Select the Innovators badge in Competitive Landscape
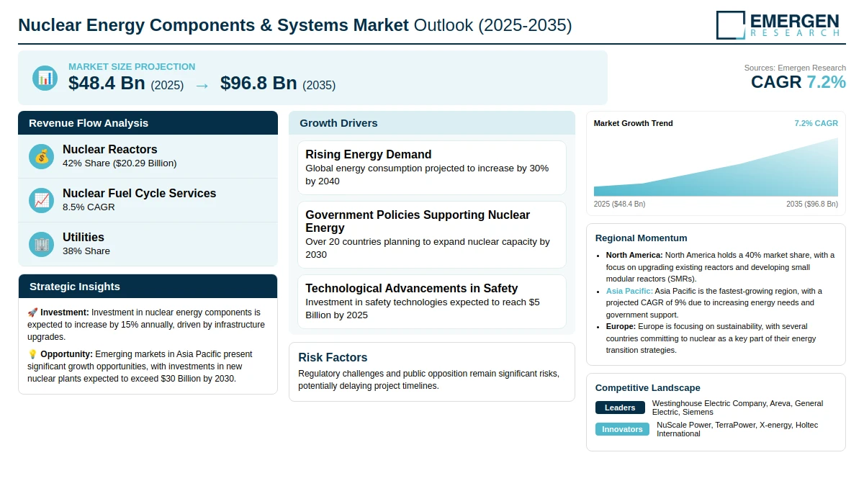This screenshot has width=864, height=504. point(622,429)
